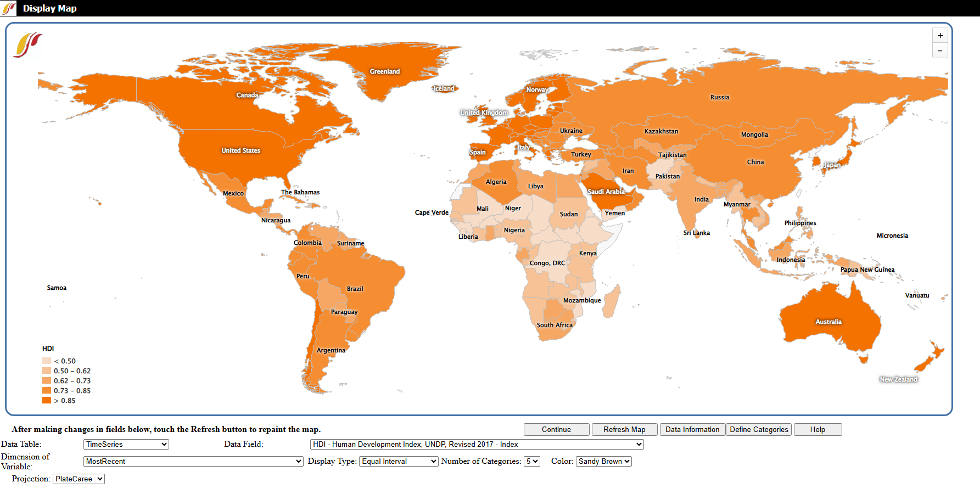Expand the Dimension of Variable dropdown
The image size is (980, 488).
click(x=193, y=462)
